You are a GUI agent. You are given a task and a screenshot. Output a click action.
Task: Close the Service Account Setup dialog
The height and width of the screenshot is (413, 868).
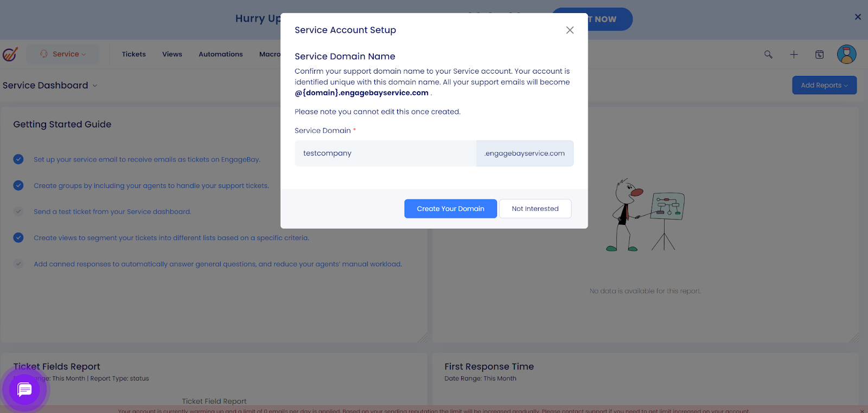click(x=570, y=30)
